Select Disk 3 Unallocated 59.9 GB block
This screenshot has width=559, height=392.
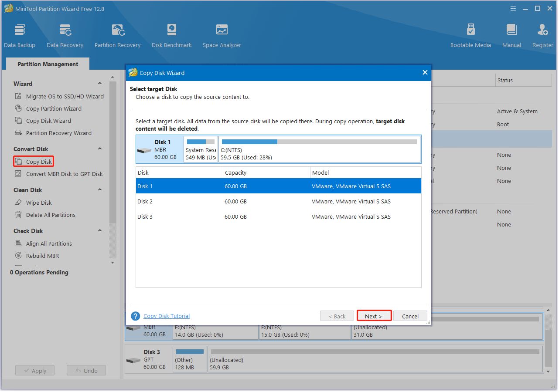375,359
